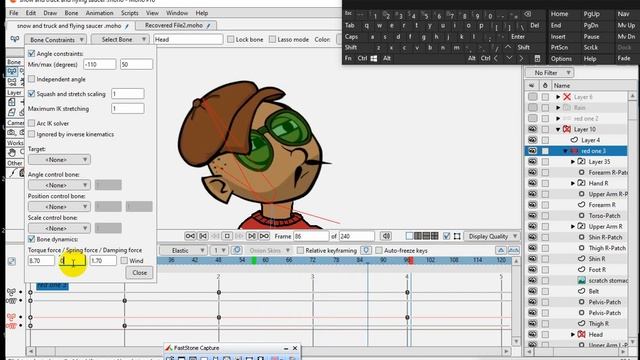
Task: Expand the Hand R layer group
Action: (x=573, y=183)
